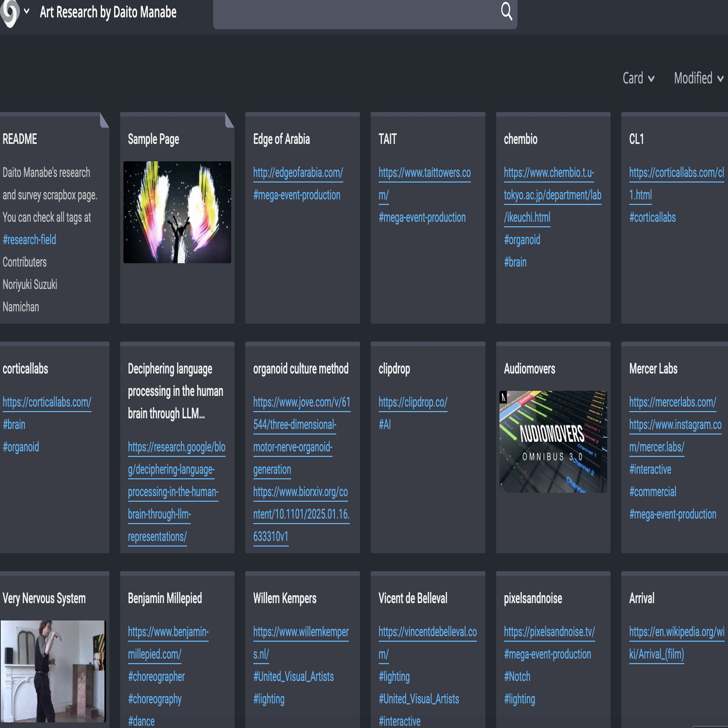
Task: Open the Audiomovers Omnibus thumbnail
Action: (553, 442)
